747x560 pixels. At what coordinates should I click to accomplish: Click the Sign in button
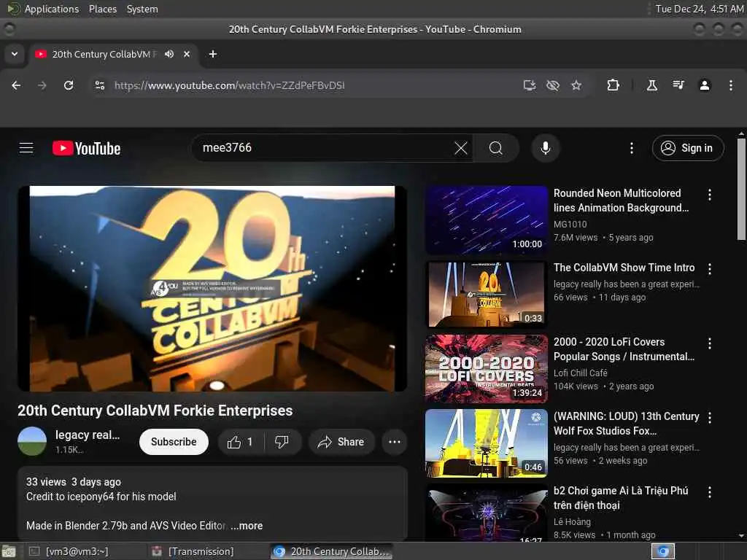point(688,148)
